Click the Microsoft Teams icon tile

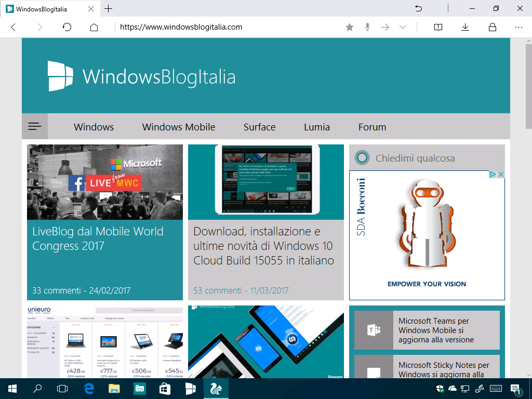[374, 330]
